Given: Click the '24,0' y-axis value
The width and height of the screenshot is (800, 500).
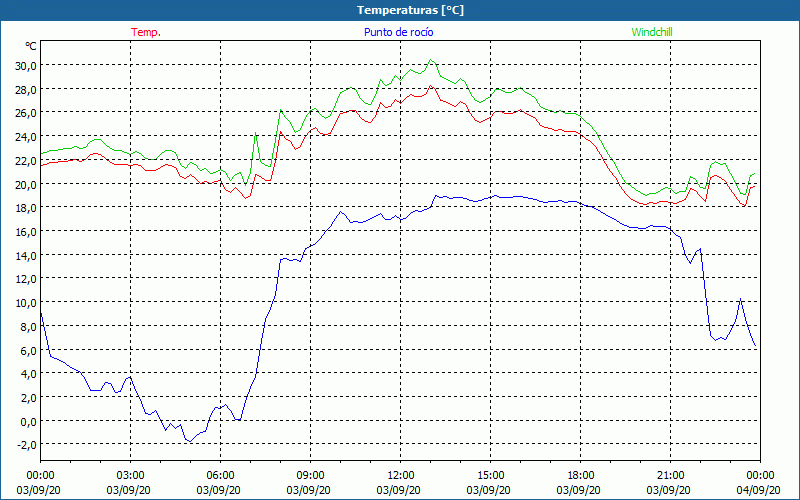Looking at the screenshot, I should coord(26,137).
